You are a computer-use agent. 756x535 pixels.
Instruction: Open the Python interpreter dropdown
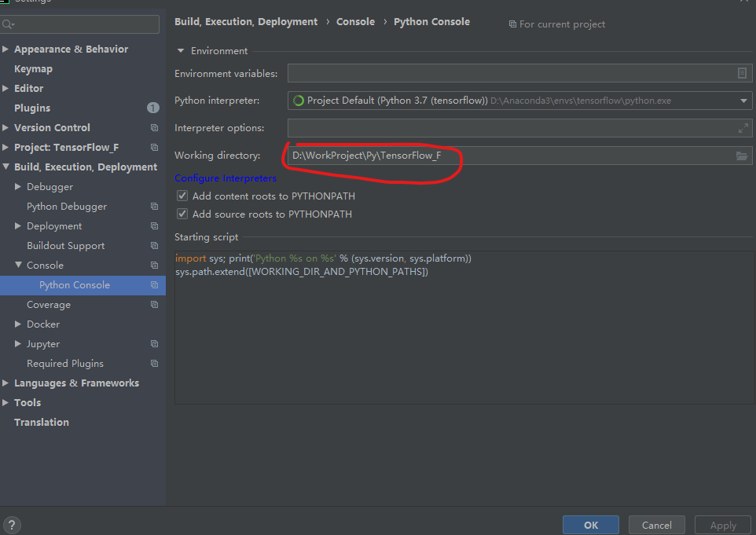click(x=742, y=101)
